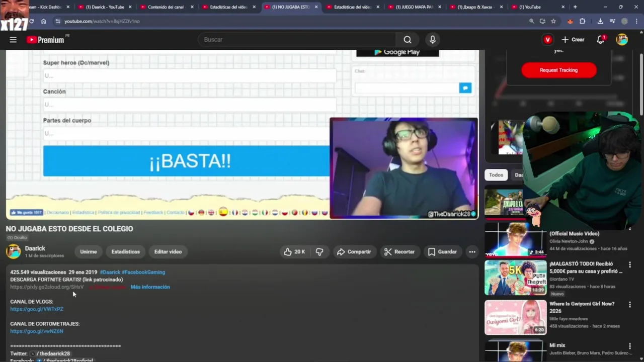Image resolution: width=644 pixels, height=362 pixels.
Task: Go to YouTube Premium home logo
Action: pyautogui.click(x=46, y=40)
